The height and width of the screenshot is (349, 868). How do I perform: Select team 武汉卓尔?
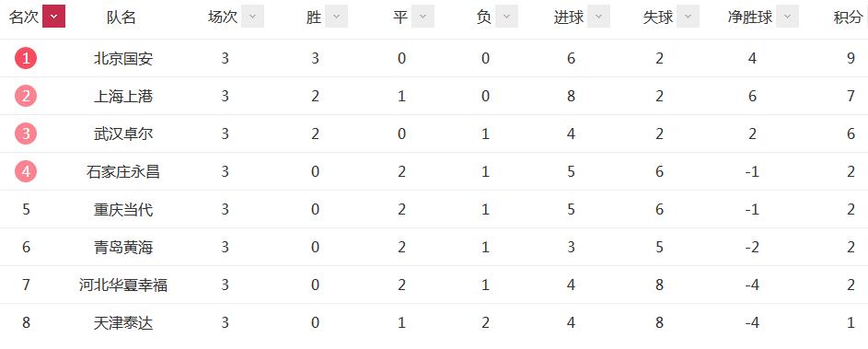123,134
